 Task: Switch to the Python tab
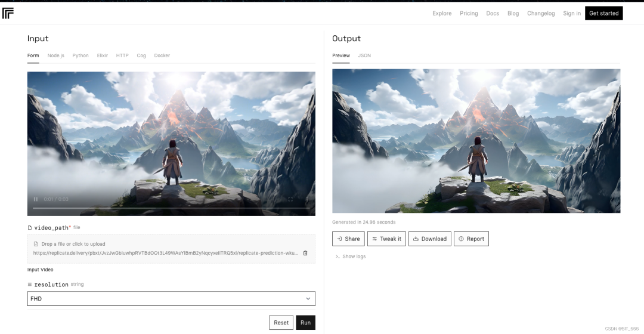(x=80, y=55)
